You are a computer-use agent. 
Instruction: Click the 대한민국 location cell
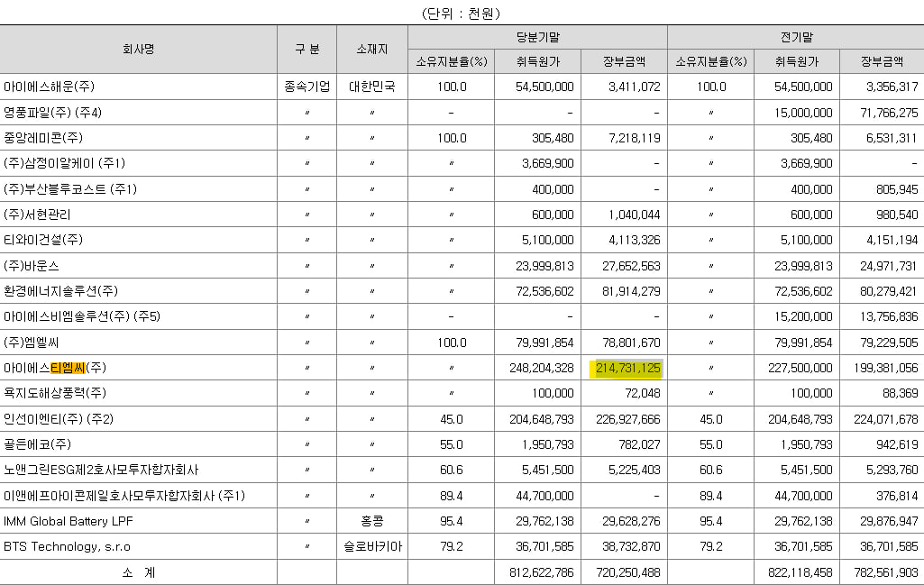(371, 87)
